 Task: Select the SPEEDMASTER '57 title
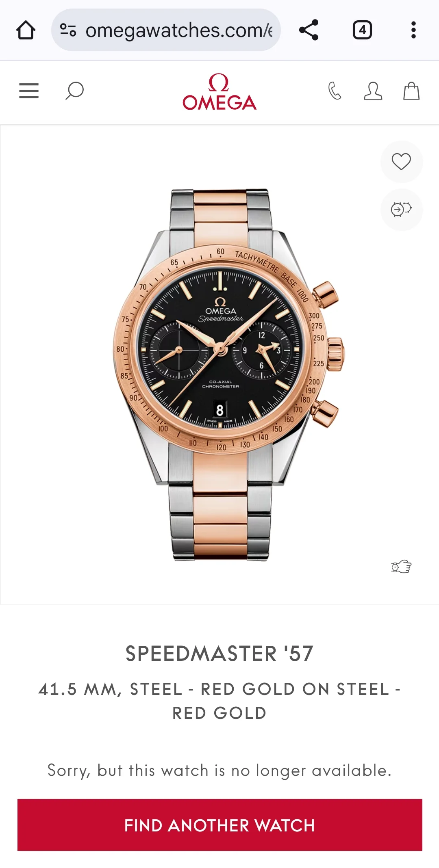(219, 654)
